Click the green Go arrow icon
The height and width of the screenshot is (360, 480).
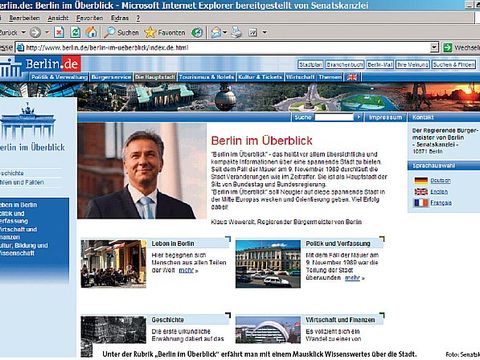447,48
